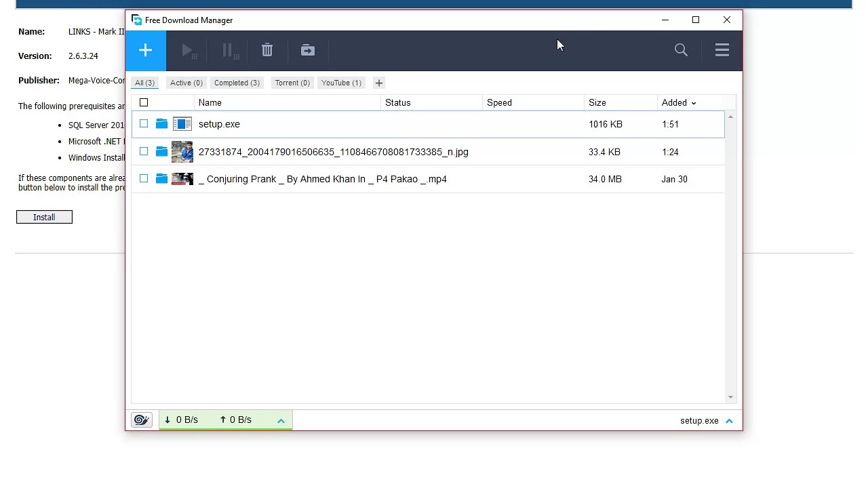Sort by the Status column header
This screenshot has height=488, width=868.
(x=398, y=102)
